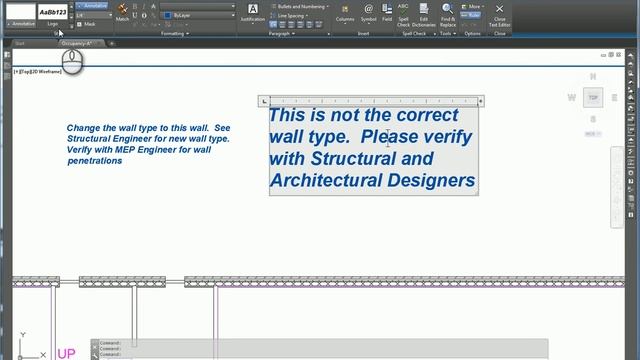Open the More options dropdown
This screenshot has width=640, height=360.
473,7
